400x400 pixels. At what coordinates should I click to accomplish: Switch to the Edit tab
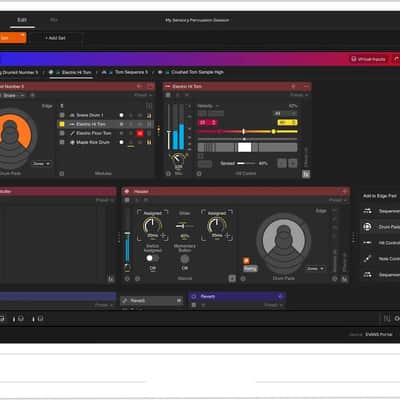[22, 20]
